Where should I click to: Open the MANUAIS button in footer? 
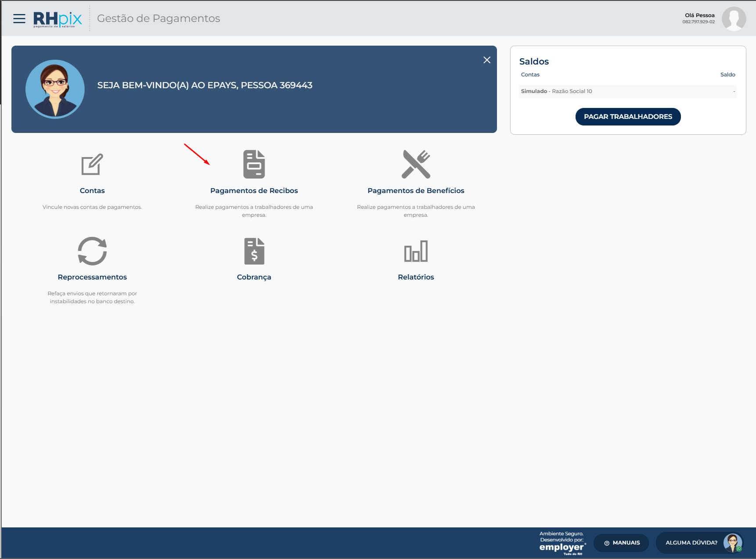tap(621, 543)
